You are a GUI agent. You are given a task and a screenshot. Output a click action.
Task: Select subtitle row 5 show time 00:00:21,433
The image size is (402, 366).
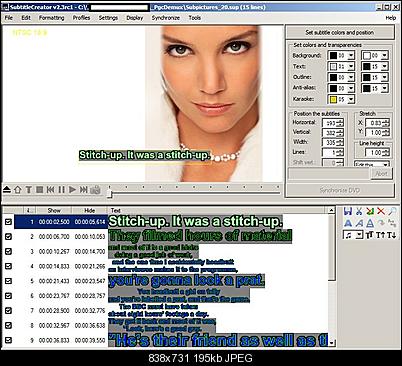point(54,281)
